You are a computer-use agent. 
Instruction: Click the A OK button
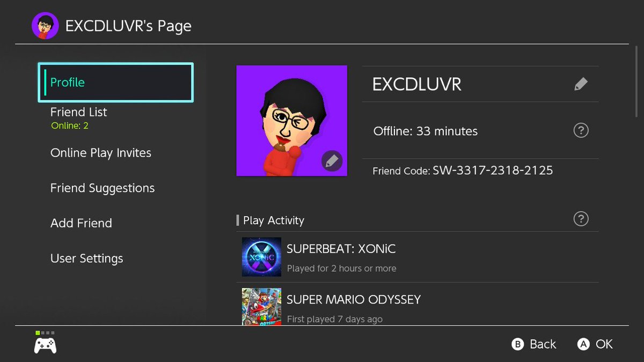tap(595, 344)
